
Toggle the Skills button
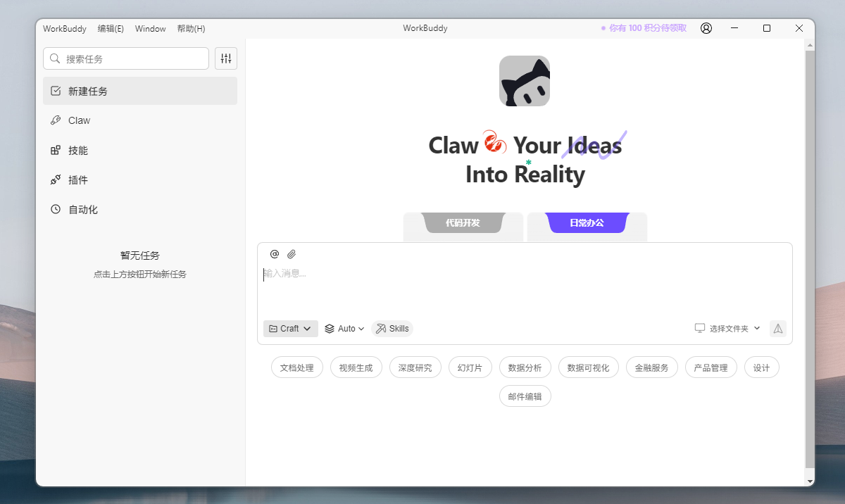[392, 329]
